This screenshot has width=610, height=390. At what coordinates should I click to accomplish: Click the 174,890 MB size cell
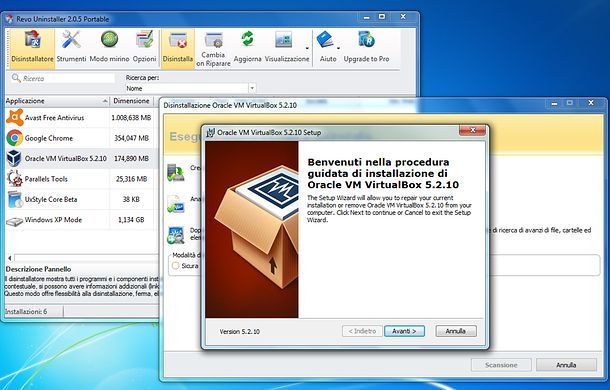(131, 158)
